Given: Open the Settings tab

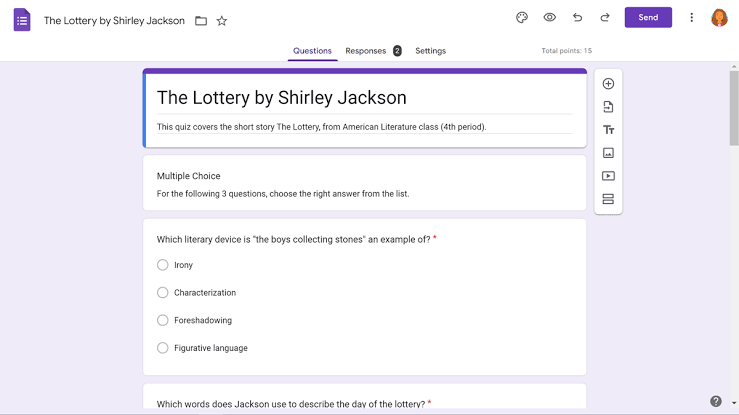Looking at the screenshot, I should pos(430,51).
